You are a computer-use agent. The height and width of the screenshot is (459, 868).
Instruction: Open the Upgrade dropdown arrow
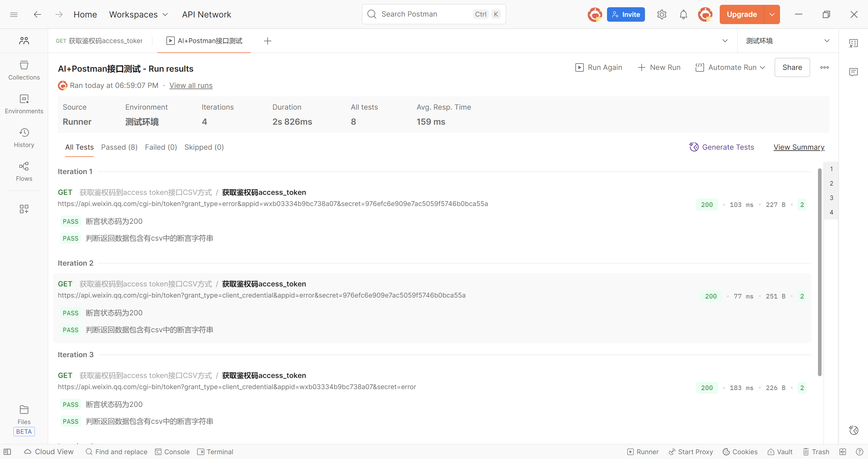point(772,14)
